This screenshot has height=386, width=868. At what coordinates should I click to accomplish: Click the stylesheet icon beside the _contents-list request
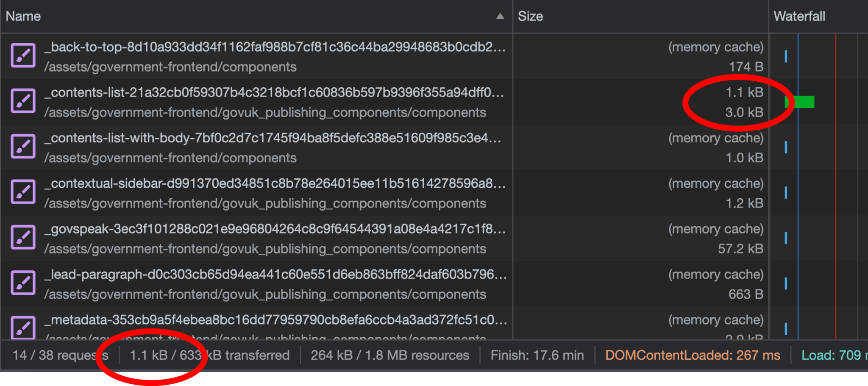(23, 101)
